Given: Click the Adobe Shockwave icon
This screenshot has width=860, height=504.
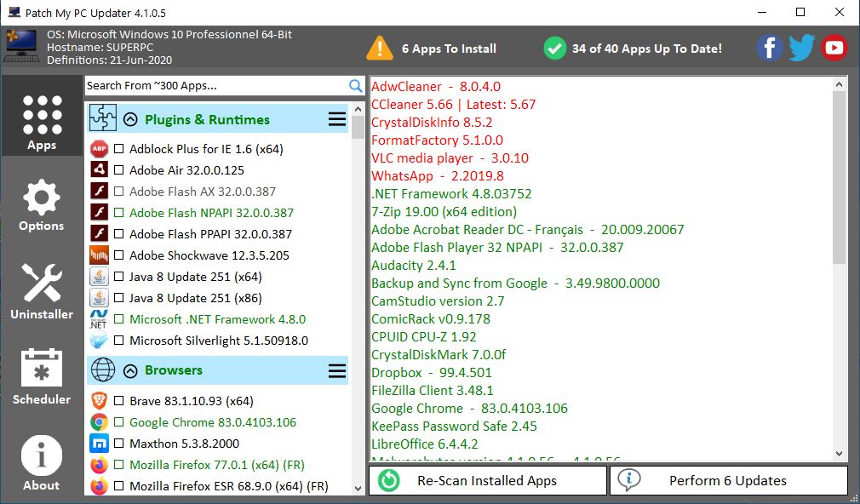Looking at the screenshot, I should coord(100,255).
